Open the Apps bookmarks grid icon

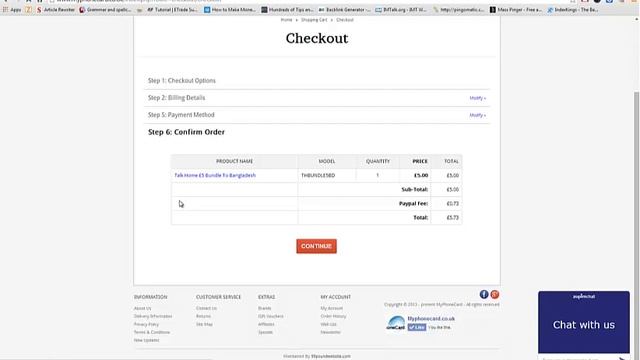click(6, 9)
